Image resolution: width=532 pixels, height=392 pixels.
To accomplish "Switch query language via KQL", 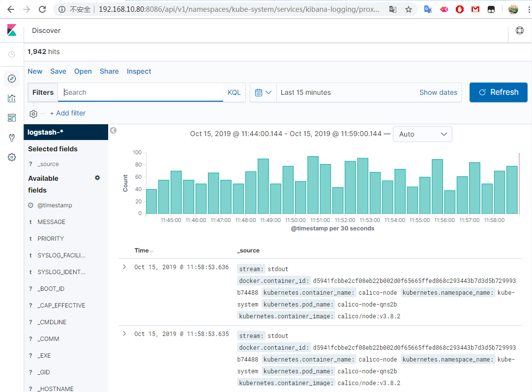I will (234, 92).
